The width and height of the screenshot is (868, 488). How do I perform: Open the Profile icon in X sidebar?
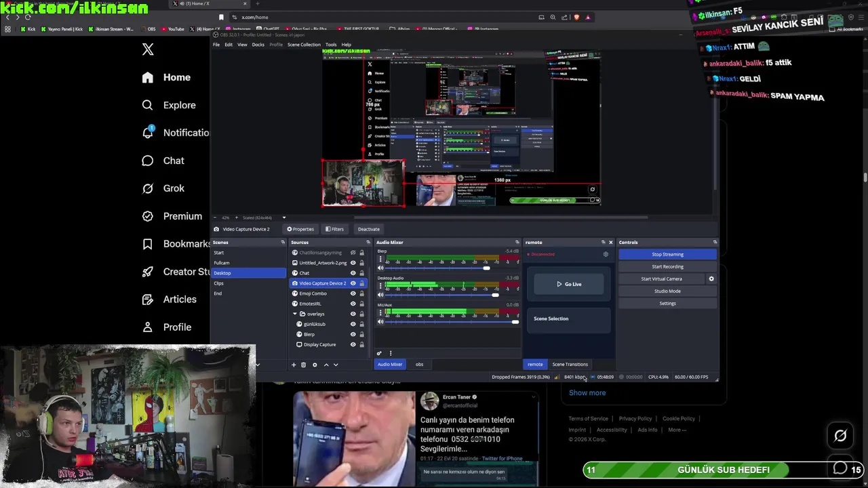147,327
